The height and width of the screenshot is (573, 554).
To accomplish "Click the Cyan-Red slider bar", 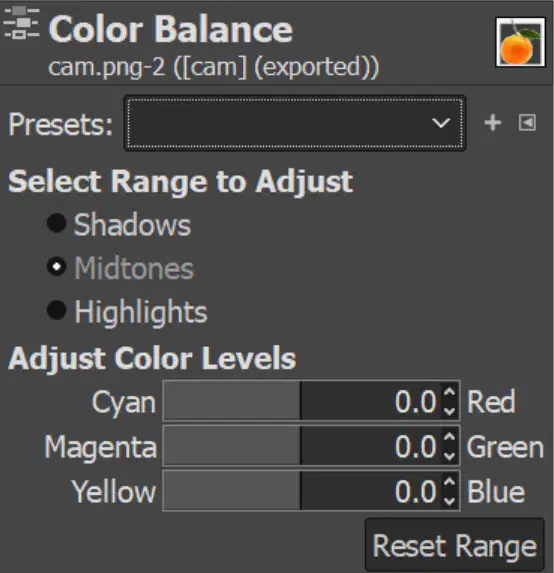I will click(x=301, y=401).
